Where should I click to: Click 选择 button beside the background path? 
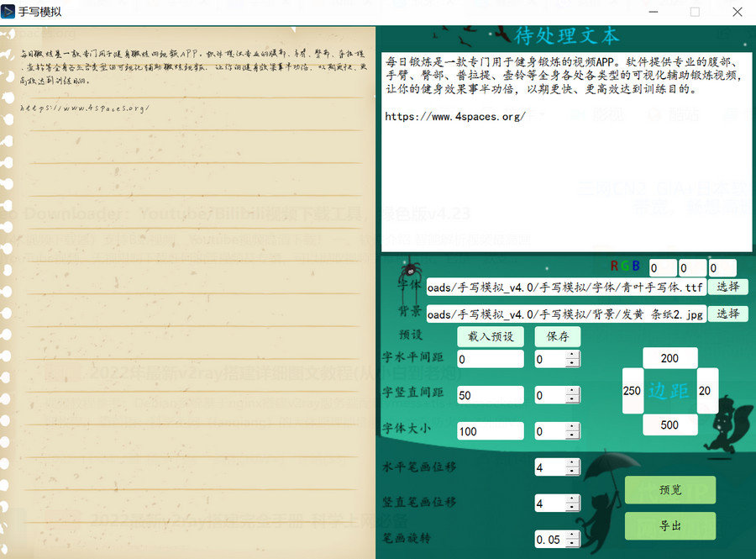tap(727, 314)
